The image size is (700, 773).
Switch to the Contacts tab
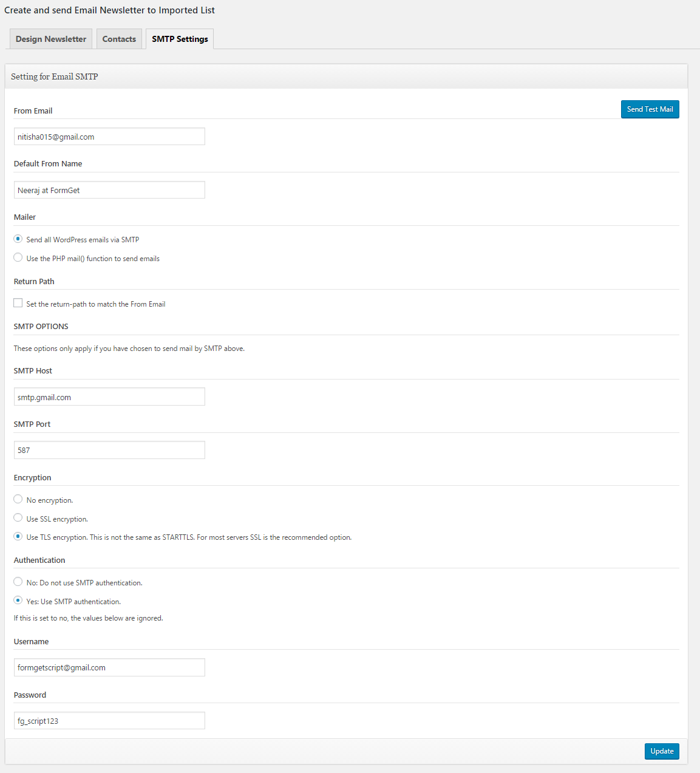[x=119, y=39]
